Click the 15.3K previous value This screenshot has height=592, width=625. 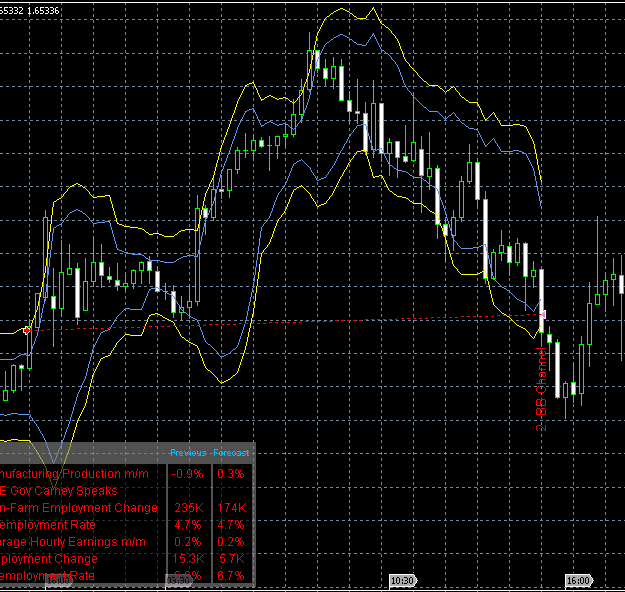188,559
